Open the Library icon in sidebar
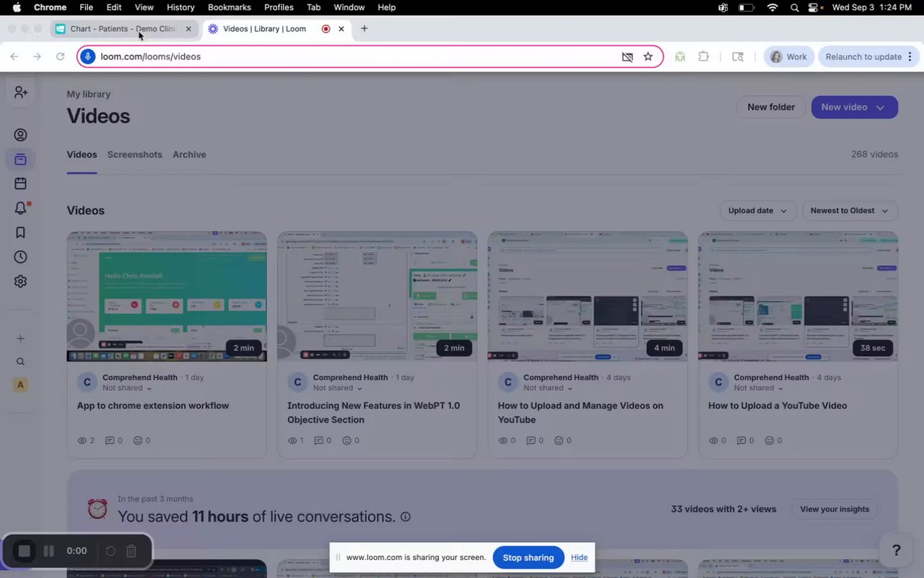924x578 pixels. (20, 160)
